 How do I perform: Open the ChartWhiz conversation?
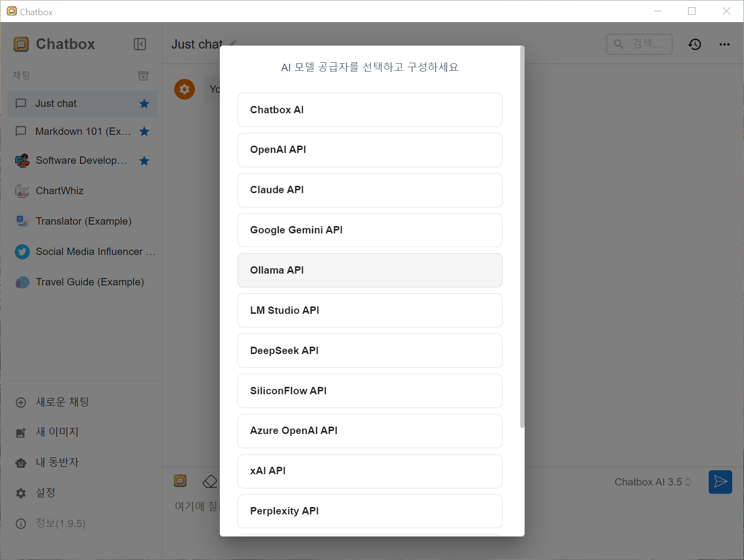82,191
